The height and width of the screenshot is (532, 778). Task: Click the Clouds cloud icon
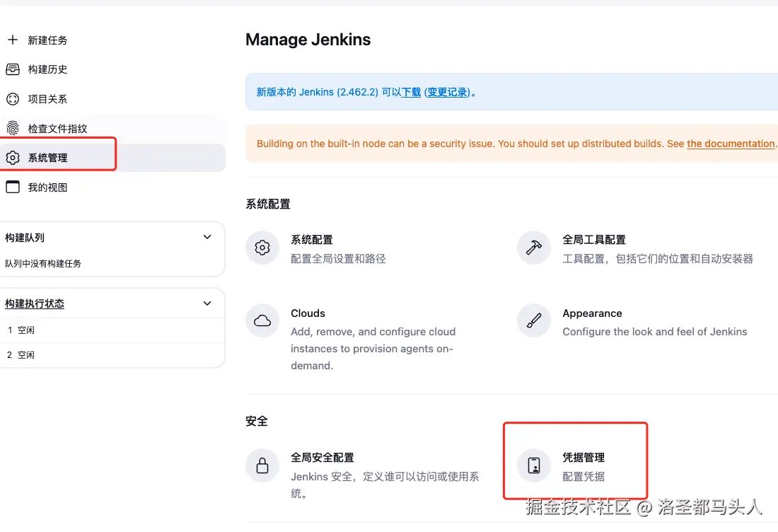coord(262,320)
